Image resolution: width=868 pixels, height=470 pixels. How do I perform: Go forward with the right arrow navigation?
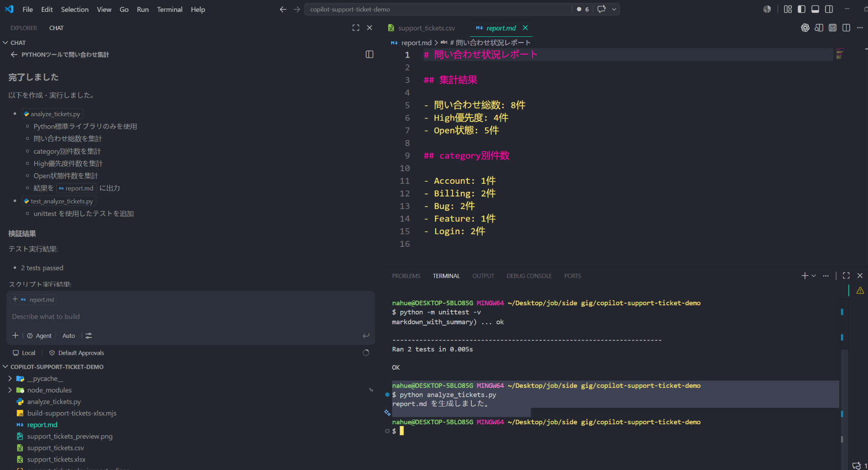click(297, 9)
